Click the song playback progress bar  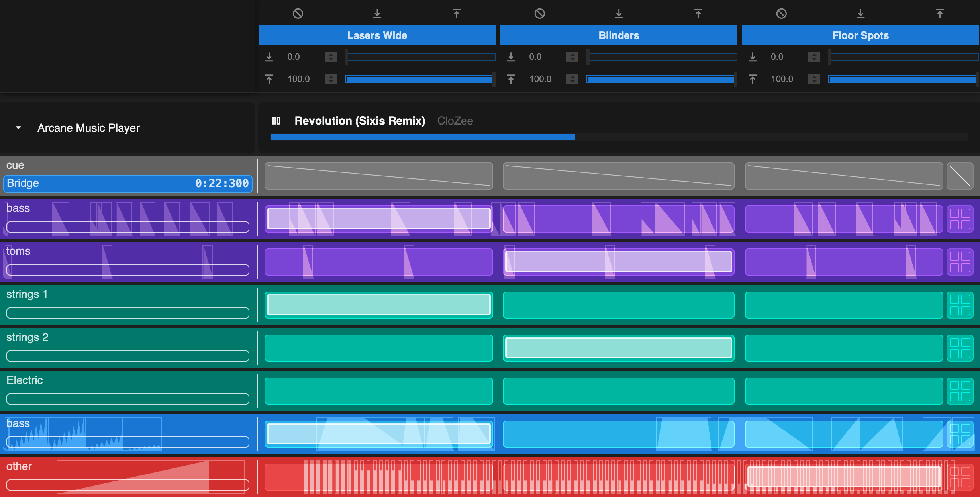[619, 137]
